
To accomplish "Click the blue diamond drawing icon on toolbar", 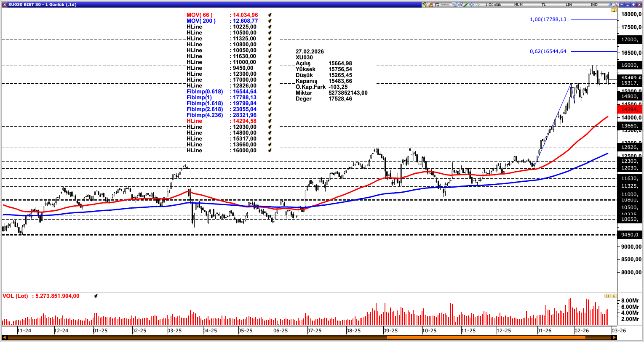I will (471, 3).
